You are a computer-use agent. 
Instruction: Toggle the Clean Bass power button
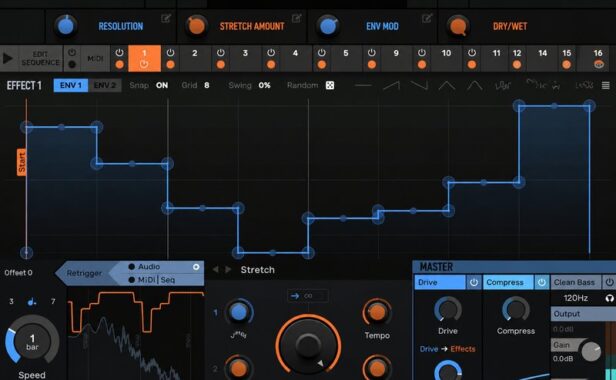tap(609, 282)
